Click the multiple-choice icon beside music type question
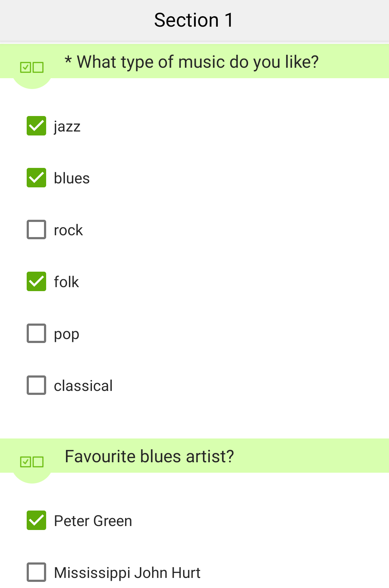The height and width of the screenshot is (588, 389). point(32,67)
